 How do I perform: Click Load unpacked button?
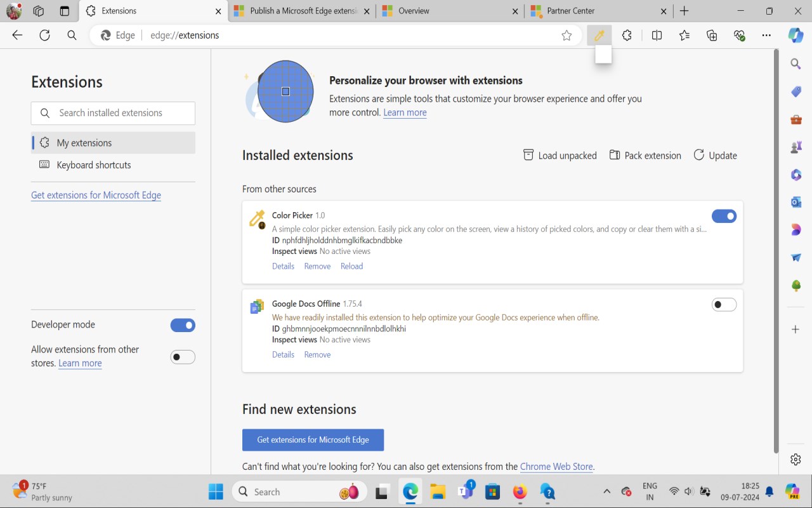click(x=560, y=156)
